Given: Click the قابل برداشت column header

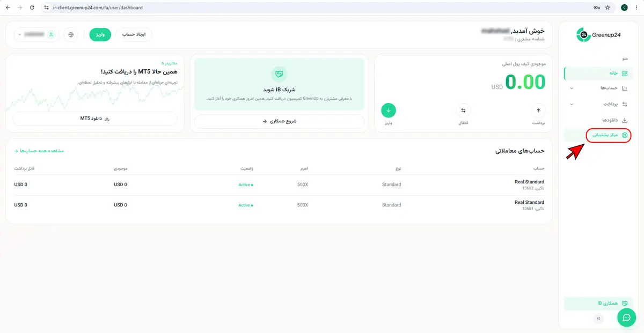Looking at the screenshot, I should pyautogui.click(x=25, y=168).
